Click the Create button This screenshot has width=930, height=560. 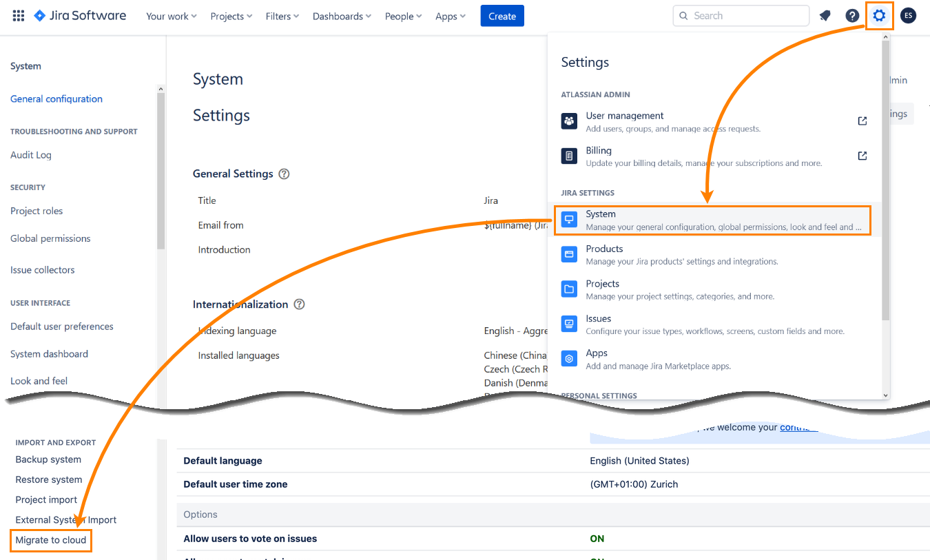(x=502, y=16)
